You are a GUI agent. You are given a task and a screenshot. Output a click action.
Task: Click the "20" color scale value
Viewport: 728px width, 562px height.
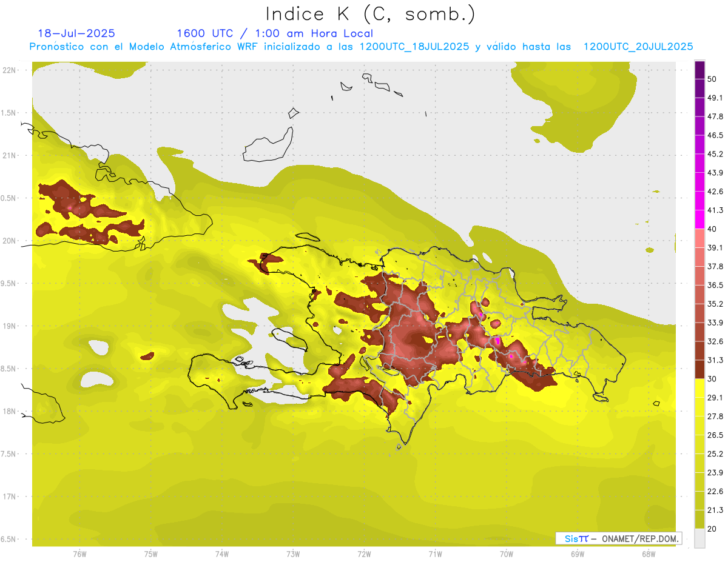(712, 529)
